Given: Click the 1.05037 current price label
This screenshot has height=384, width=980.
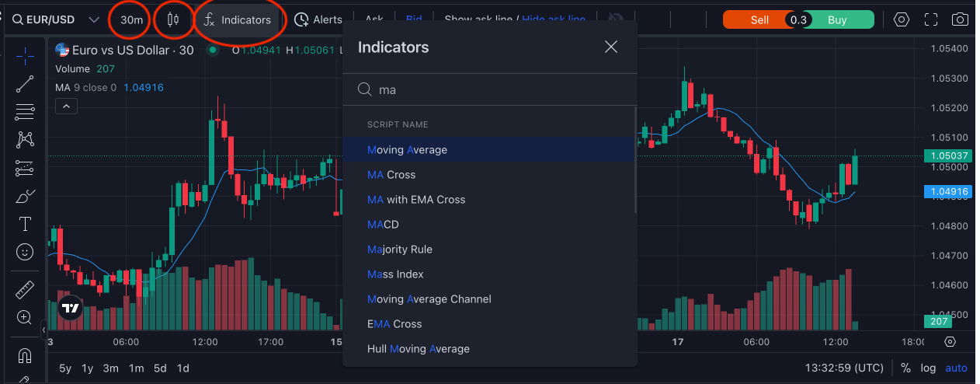Looking at the screenshot, I should tap(948, 155).
